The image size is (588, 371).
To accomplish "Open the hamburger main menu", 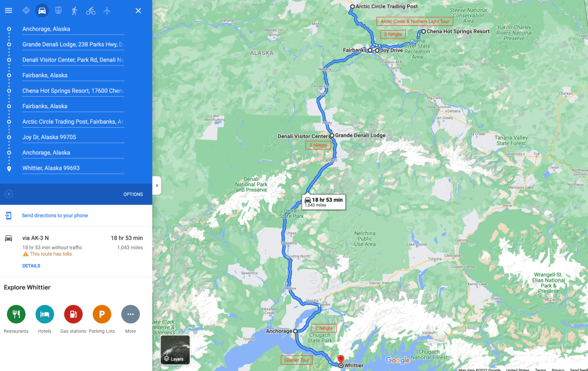I will tap(8, 10).
